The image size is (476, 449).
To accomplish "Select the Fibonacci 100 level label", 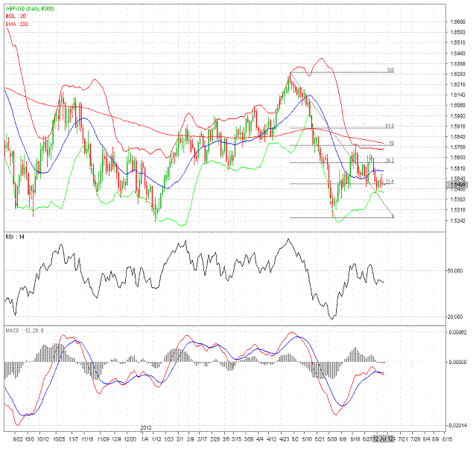I will tap(390, 70).
